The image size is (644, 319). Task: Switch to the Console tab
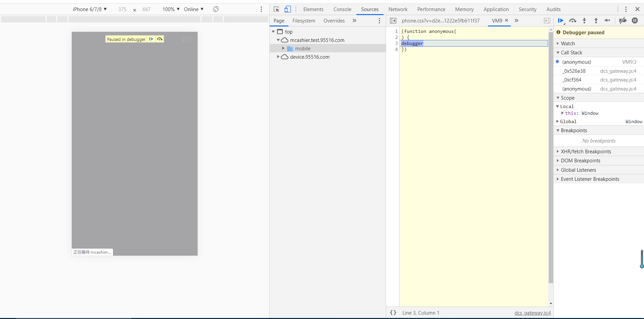click(x=342, y=9)
